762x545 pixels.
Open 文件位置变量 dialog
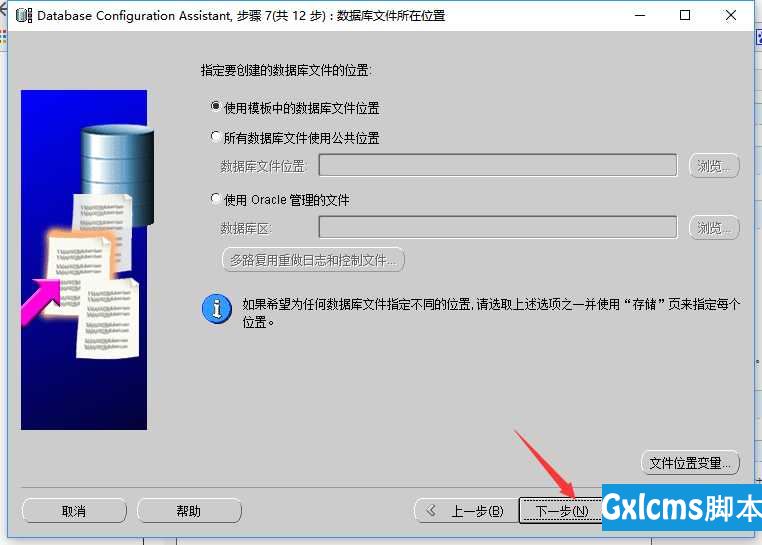coord(690,463)
